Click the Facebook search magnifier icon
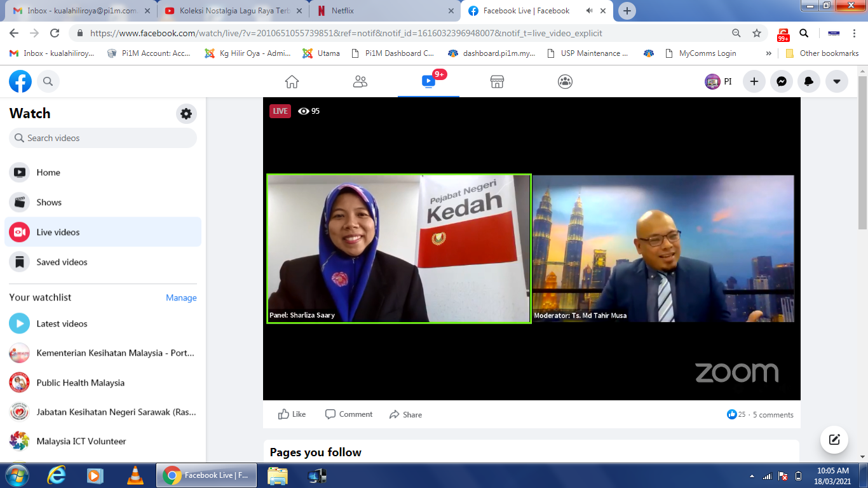The height and width of the screenshot is (488, 868). [48, 81]
